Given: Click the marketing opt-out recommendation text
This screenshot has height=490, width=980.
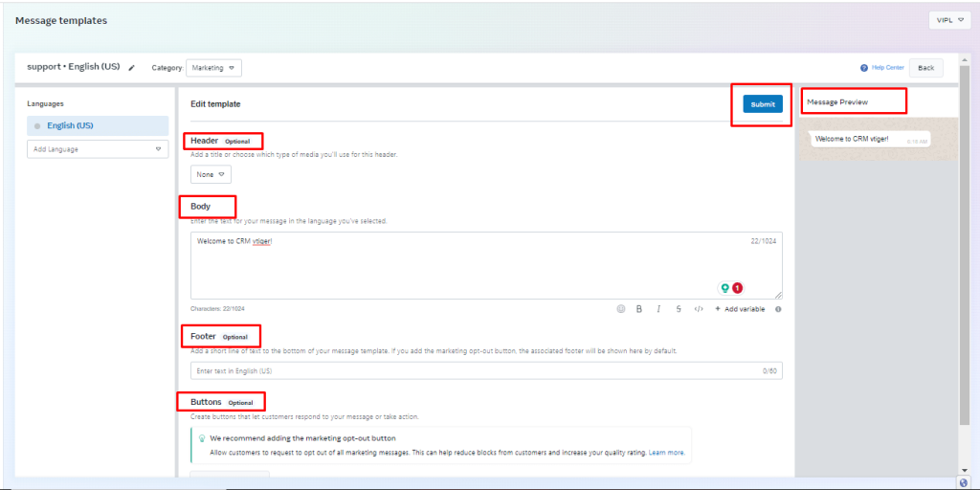Looking at the screenshot, I should pyautogui.click(x=302, y=438).
